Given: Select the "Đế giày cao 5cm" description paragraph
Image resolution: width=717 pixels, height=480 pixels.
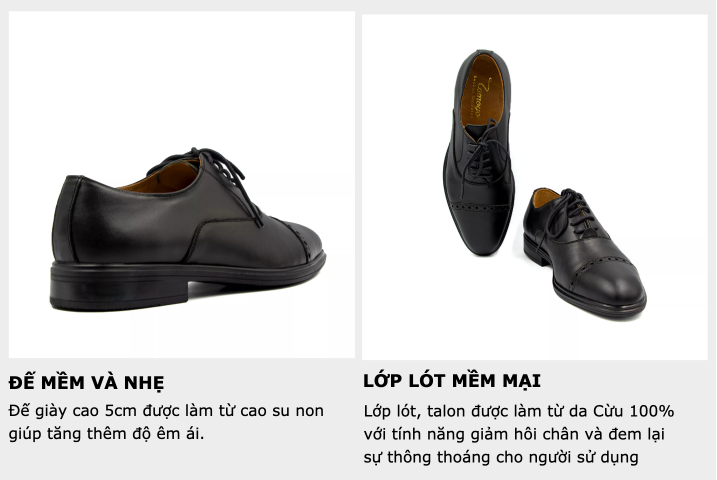Looking at the screenshot, I should point(166,422).
